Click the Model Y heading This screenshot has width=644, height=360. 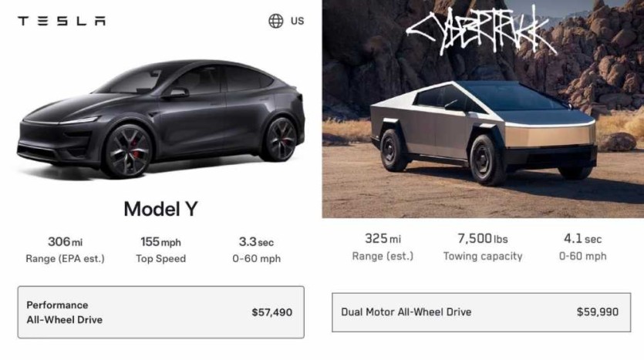pos(160,209)
